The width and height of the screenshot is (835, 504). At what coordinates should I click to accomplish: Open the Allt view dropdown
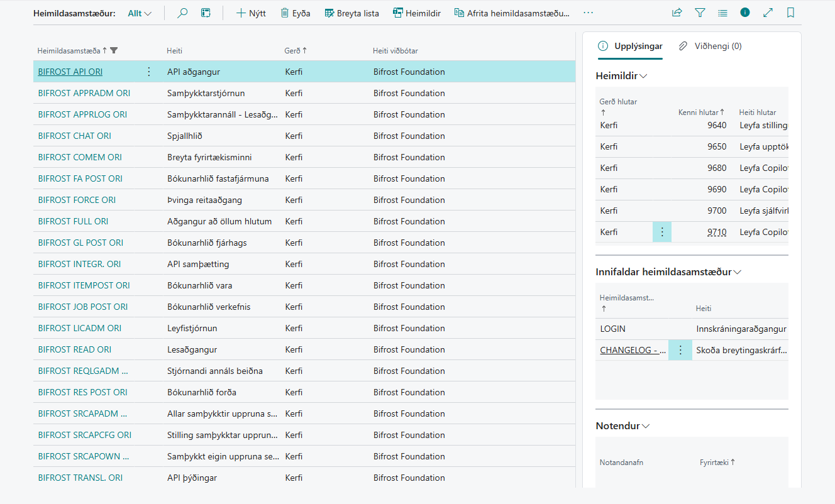pyautogui.click(x=140, y=13)
